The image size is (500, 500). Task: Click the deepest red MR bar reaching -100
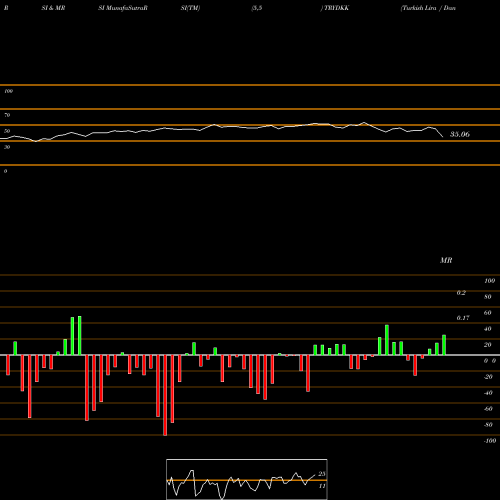click(x=165, y=395)
